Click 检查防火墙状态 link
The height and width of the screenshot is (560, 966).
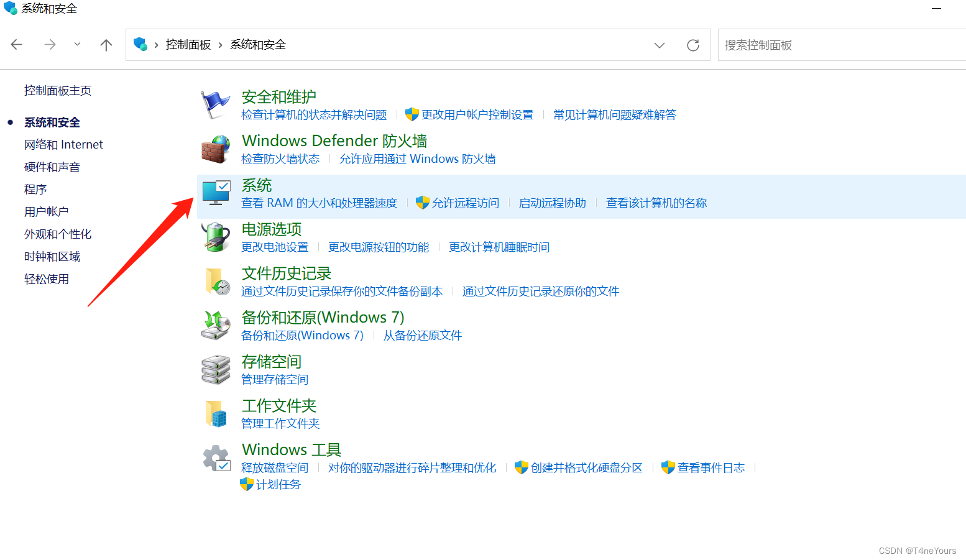click(x=280, y=159)
